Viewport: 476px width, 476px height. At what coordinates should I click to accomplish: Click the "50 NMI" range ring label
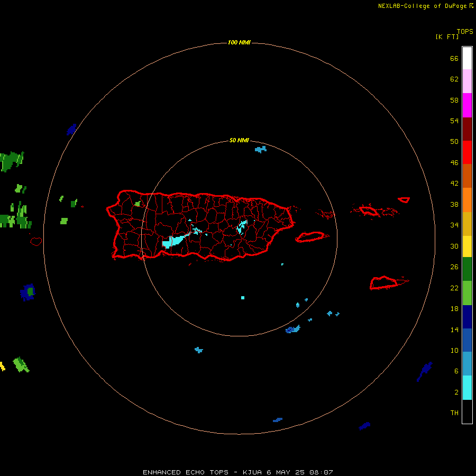pos(239,140)
